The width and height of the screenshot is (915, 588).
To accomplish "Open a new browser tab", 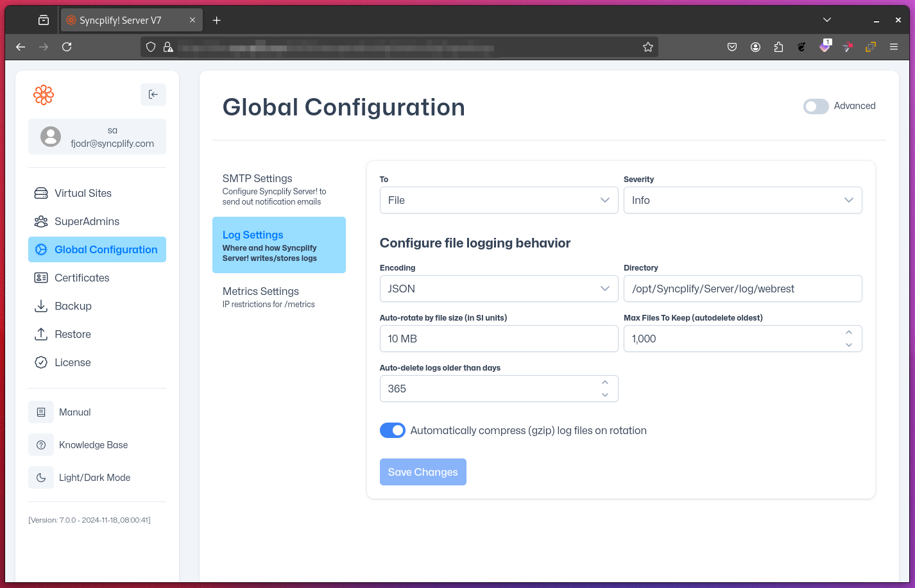I will (x=217, y=21).
